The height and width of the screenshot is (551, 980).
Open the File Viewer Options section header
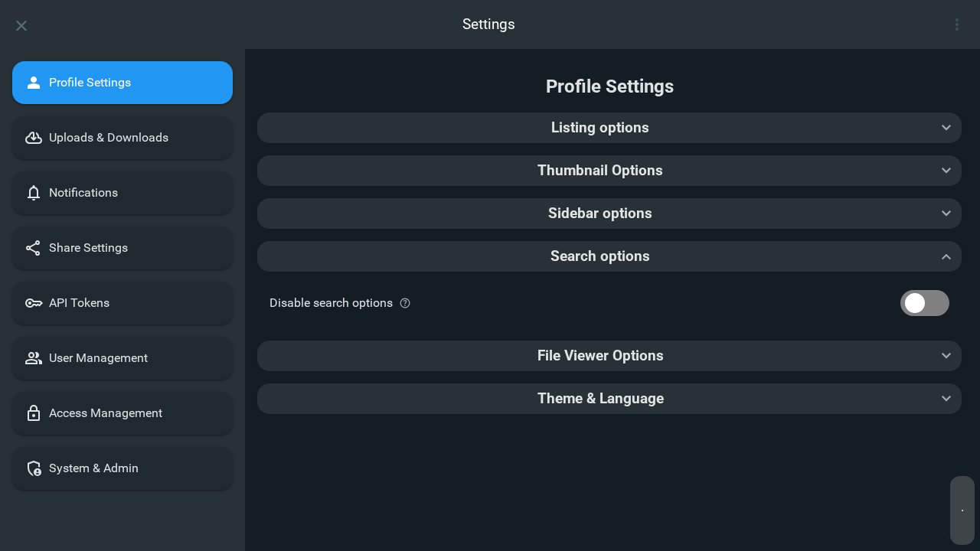609,356
